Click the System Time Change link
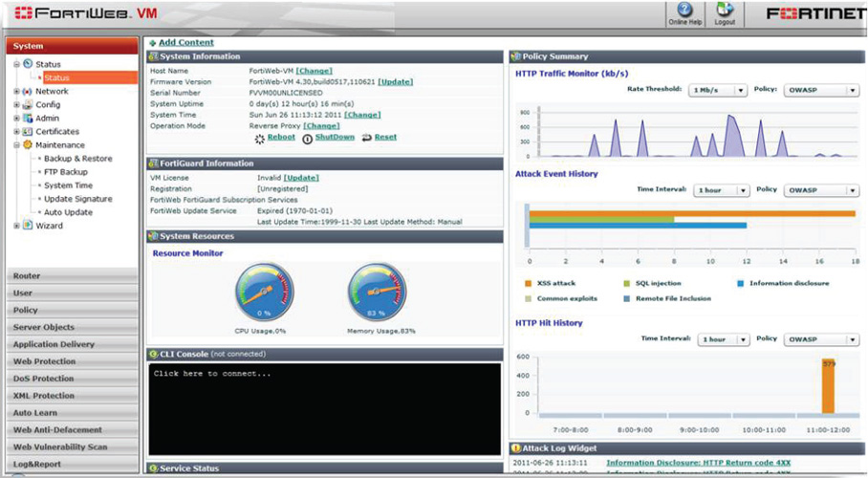This screenshot has width=868, height=478. pyautogui.click(x=362, y=116)
